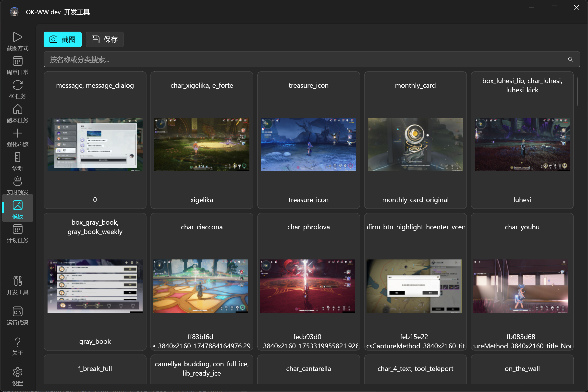Screen dimensions: 588x392
Task: Click the 'f_break_full' card title
Action: point(95,368)
